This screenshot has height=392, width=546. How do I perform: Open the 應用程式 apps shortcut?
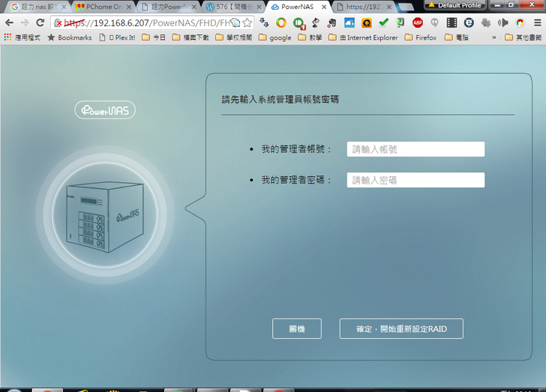pyautogui.click(x=22, y=37)
